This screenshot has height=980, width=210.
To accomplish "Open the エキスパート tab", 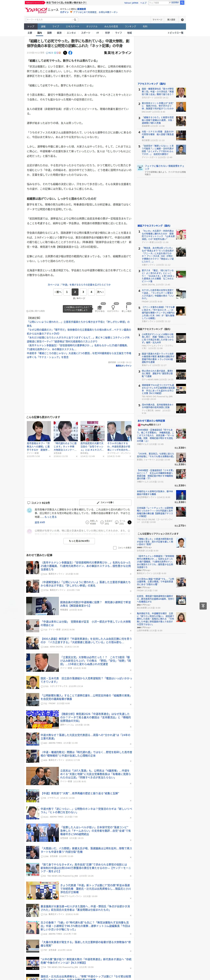I will [72, 27].
